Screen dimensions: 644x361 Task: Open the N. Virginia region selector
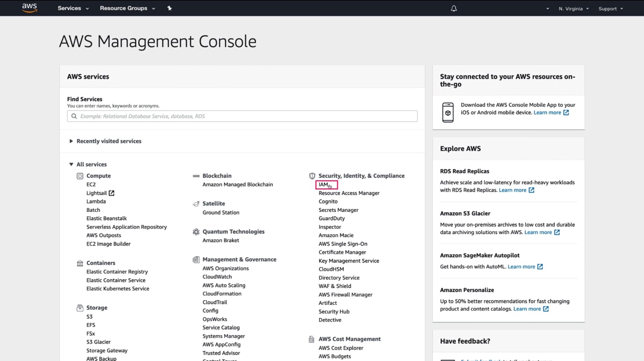574,9
